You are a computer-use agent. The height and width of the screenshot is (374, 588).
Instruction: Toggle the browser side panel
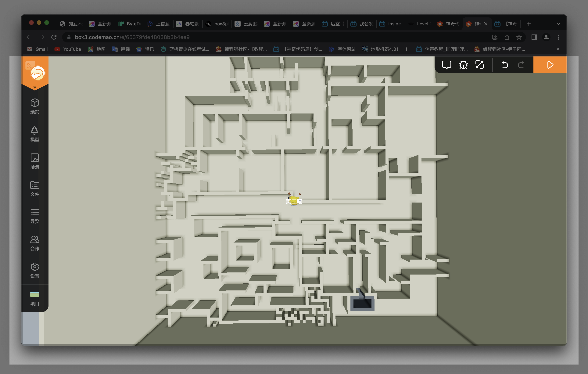pyautogui.click(x=534, y=37)
